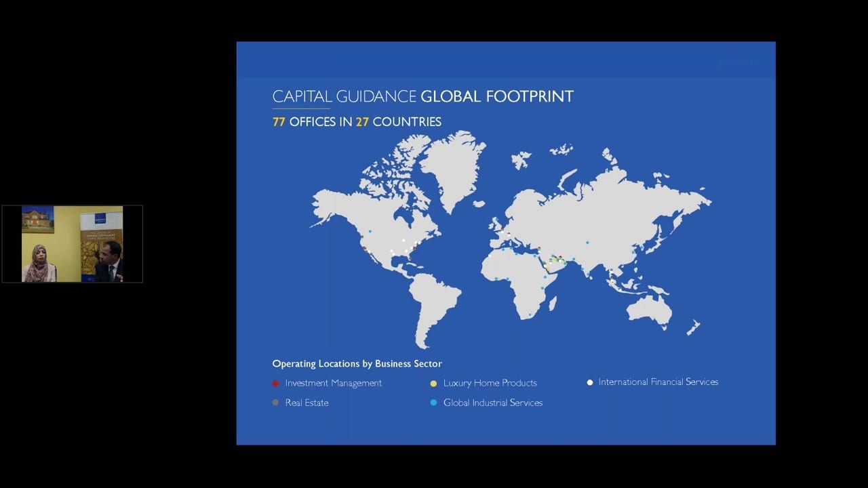Image resolution: width=868 pixels, height=488 pixels.
Task: Select the International Financial Services legend label
Action: pyautogui.click(x=658, y=382)
